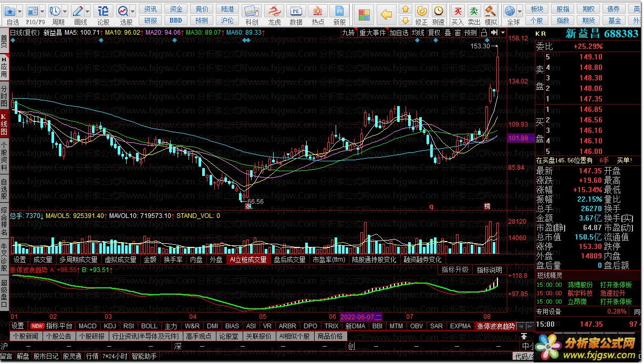
Task: Click the BBD toolbar button
Action: tap(175, 20)
